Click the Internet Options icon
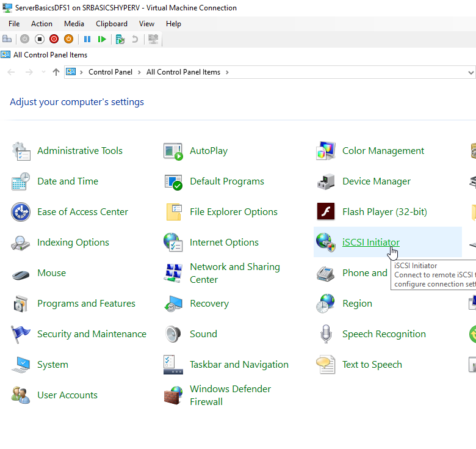The image size is (476, 449). click(173, 243)
